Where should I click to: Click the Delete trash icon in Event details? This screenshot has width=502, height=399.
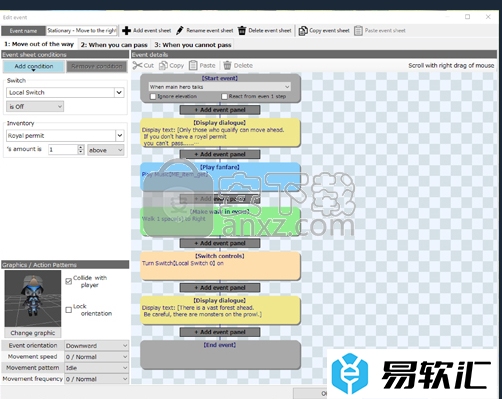tap(227, 65)
